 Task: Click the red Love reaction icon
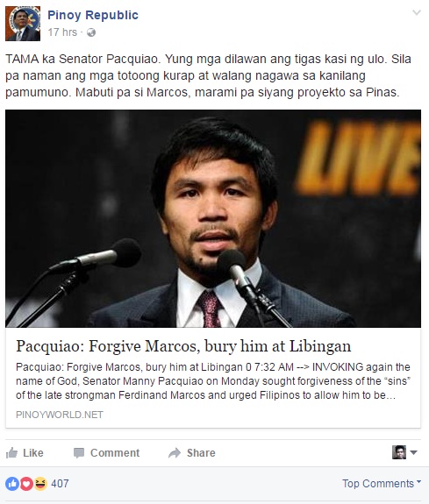point(26,484)
